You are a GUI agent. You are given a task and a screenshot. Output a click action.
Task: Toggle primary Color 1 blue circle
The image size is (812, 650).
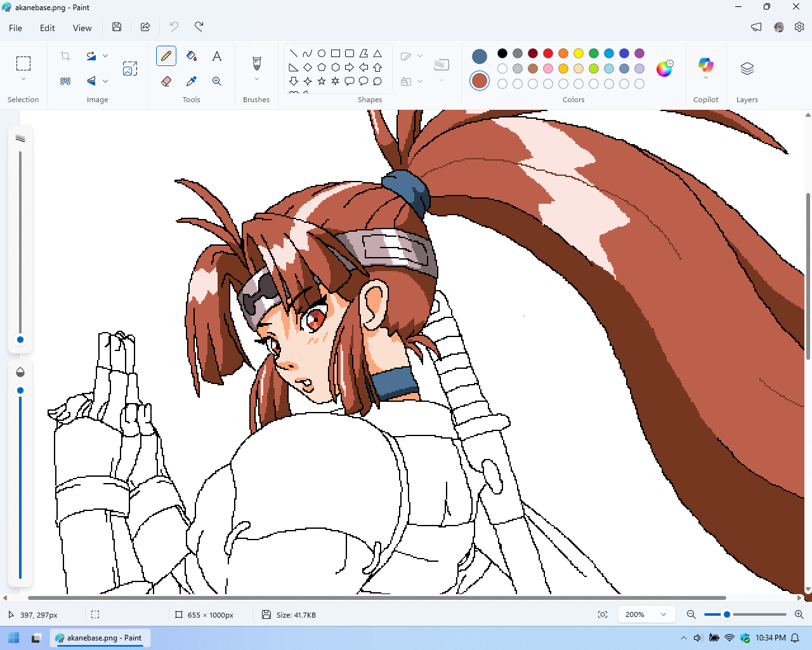coord(480,56)
